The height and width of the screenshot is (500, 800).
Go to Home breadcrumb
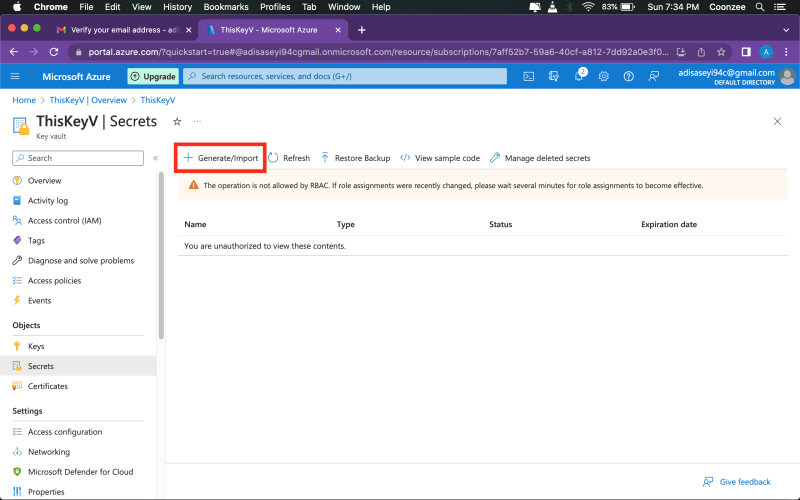coord(24,100)
